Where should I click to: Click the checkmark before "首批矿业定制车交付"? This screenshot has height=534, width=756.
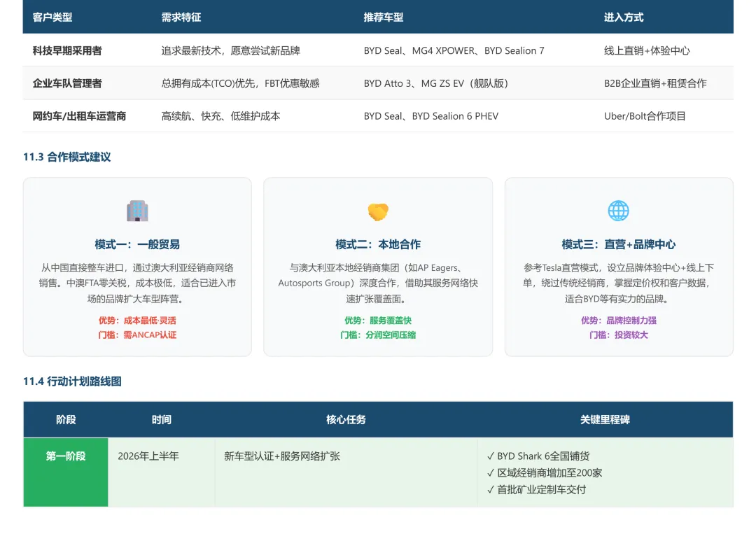pyautogui.click(x=491, y=489)
